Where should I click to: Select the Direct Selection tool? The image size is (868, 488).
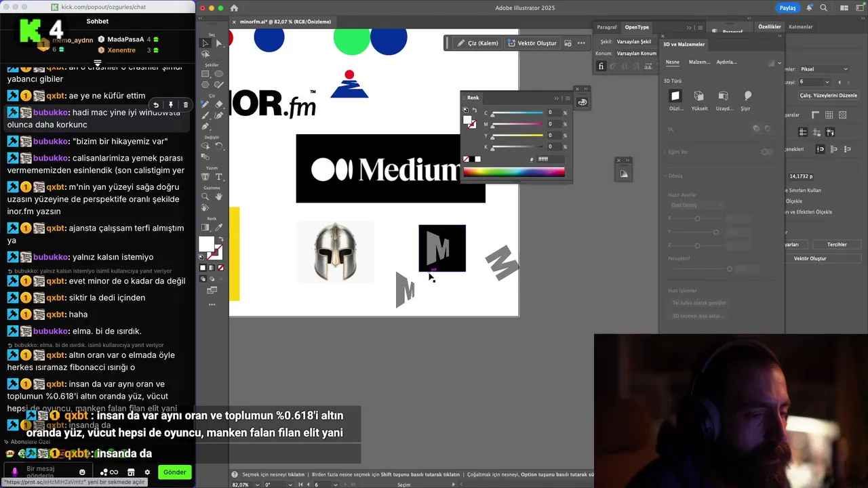pos(218,43)
